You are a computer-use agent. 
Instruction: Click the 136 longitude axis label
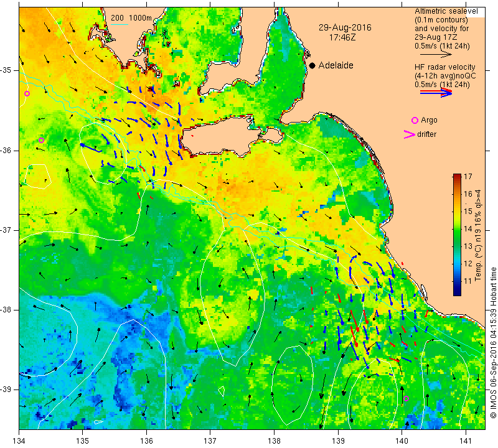click(x=147, y=441)
